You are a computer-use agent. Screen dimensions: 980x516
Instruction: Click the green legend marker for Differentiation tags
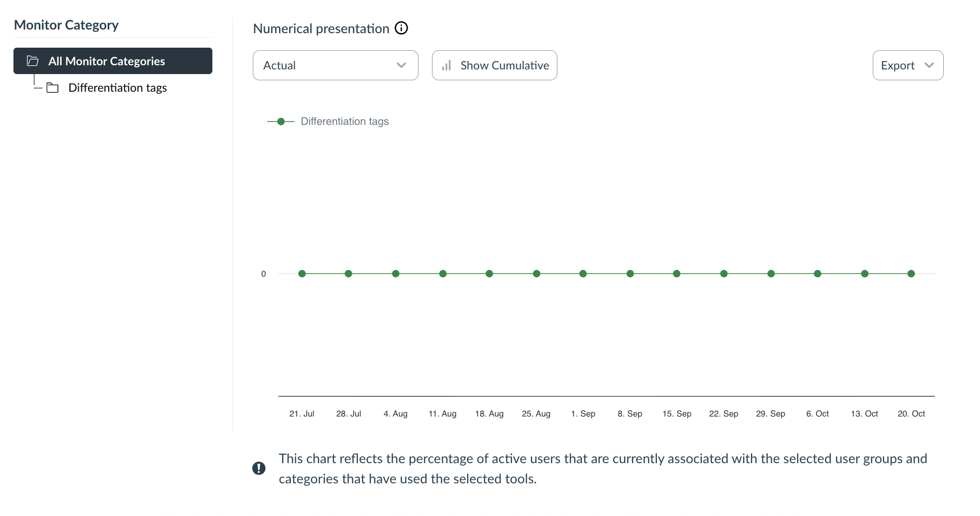pyautogui.click(x=281, y=121)
